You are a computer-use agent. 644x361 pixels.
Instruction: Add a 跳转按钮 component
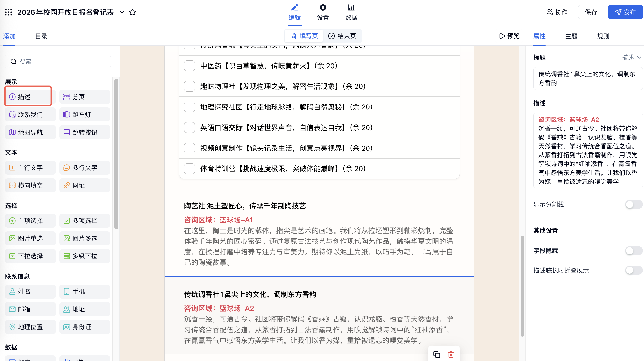point(85,132)
